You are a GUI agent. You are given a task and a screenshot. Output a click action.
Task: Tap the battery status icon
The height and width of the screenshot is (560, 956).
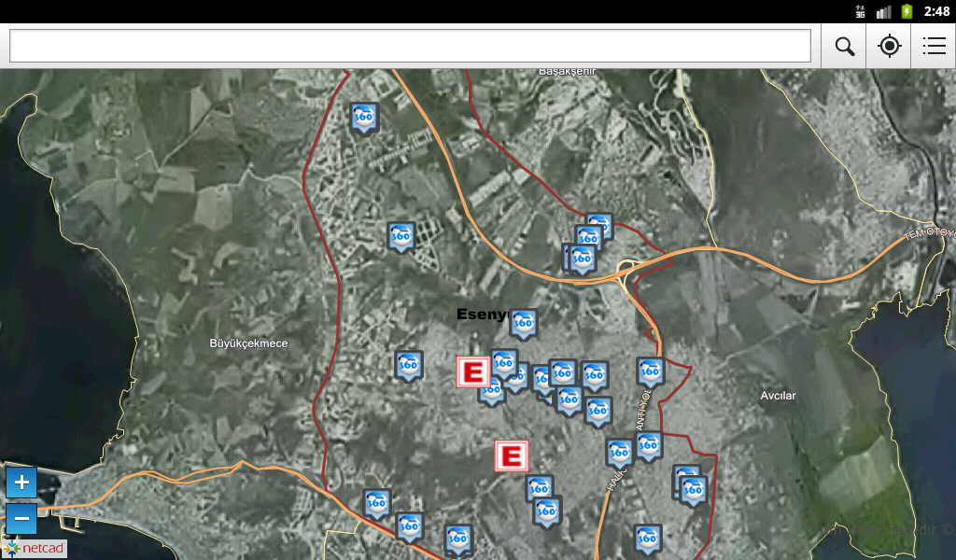tap(907, 11)
